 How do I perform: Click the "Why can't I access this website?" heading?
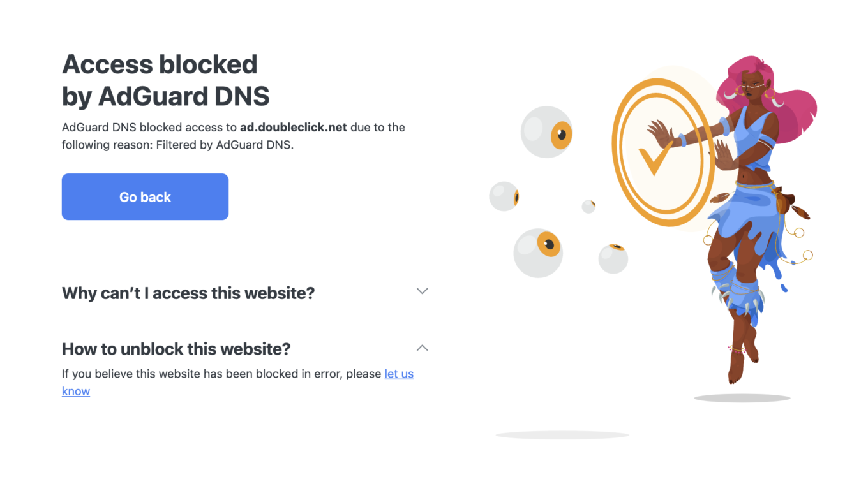188,293
